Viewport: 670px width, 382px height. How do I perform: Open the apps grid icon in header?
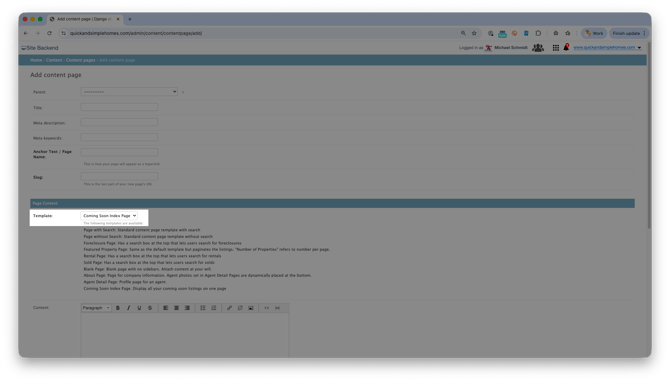pos(555,48)
